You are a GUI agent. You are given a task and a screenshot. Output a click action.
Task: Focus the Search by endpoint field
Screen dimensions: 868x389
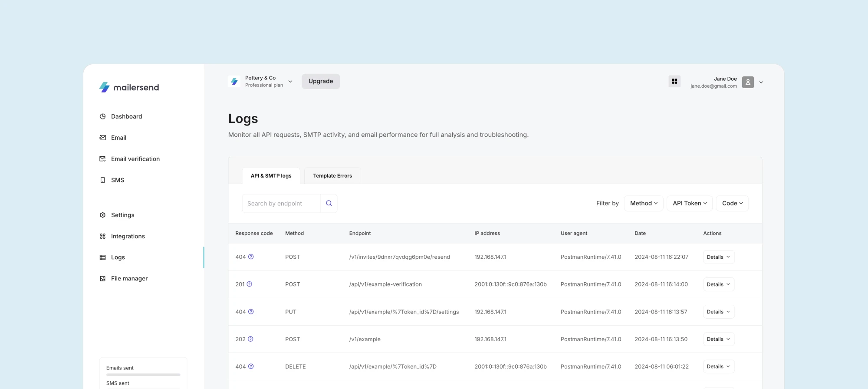281,204
